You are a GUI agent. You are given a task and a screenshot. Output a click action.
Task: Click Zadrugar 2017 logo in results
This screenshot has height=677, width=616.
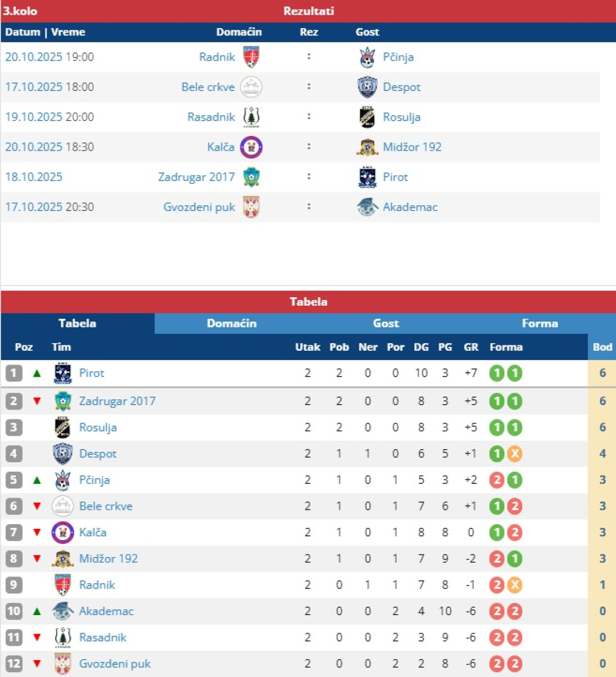click(x=251, y=177)
